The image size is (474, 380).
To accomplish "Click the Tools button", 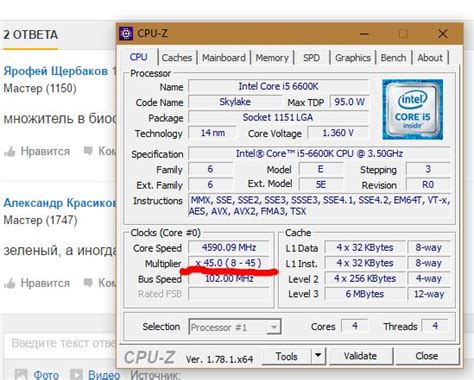I will coord(287,356).
